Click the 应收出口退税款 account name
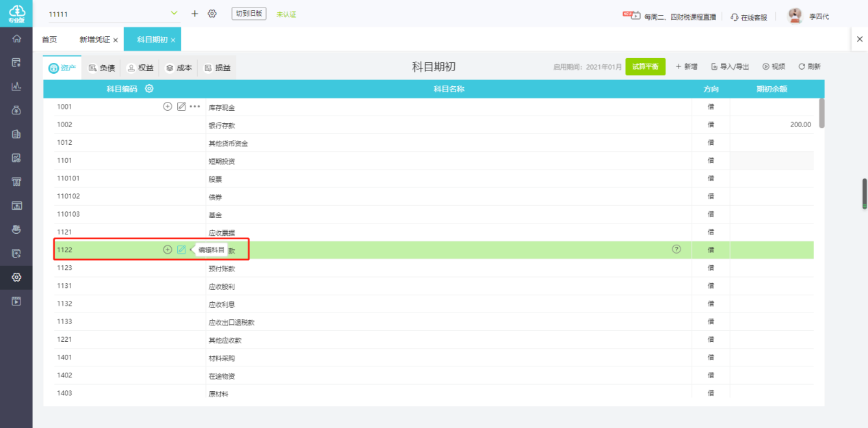The height and width of the screenshot is (428, 868). click(231, 322)
